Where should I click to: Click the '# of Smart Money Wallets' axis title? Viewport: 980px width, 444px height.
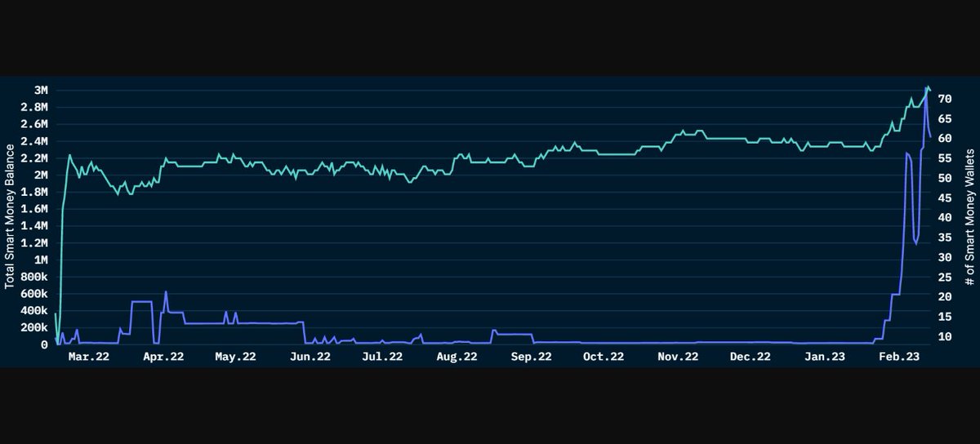969,216
